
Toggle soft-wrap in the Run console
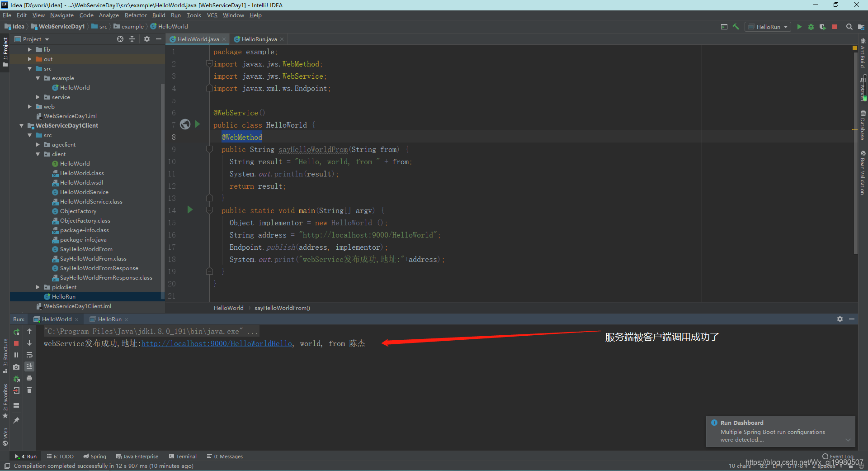(x=29, y=355)
